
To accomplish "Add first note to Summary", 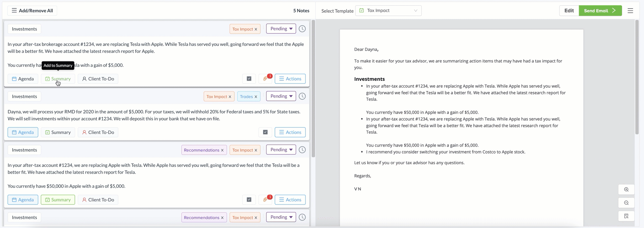I will point(58,79).
